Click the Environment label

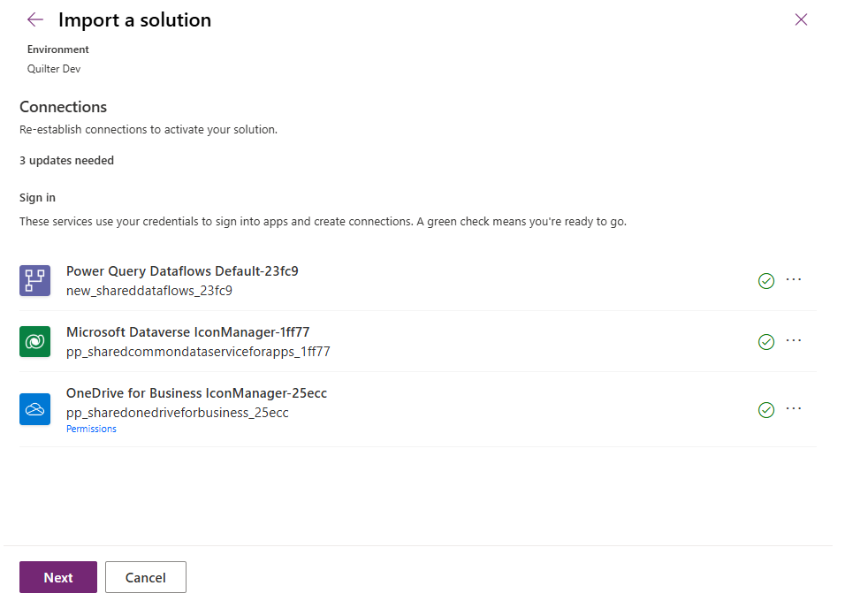point(58,49)
